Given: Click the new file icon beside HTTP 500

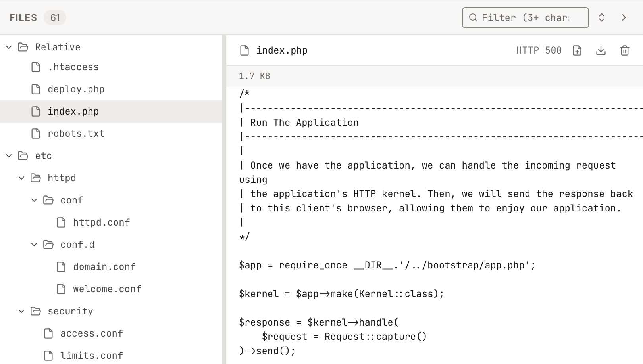Looking at the screenshot, I should 577,50.
